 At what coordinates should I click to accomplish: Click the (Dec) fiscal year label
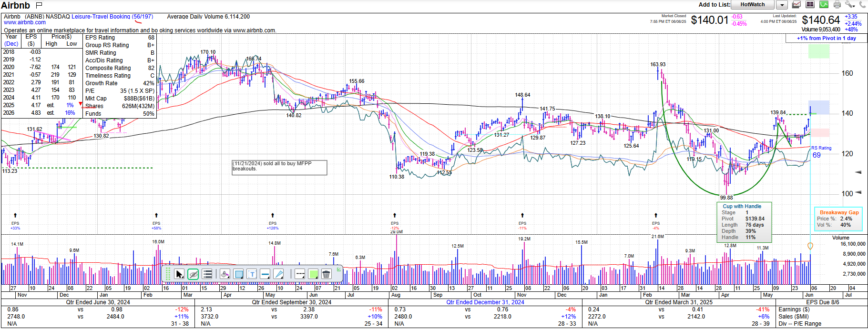[11, 44]
